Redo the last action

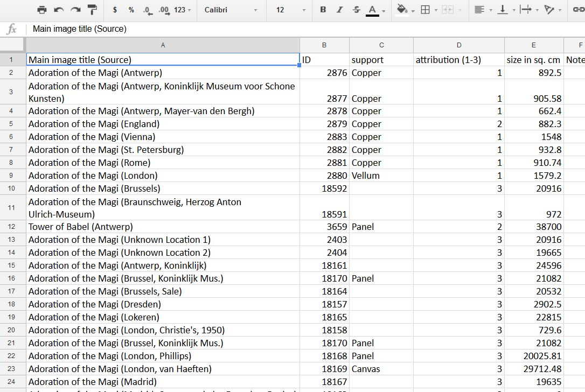(76, 10)
